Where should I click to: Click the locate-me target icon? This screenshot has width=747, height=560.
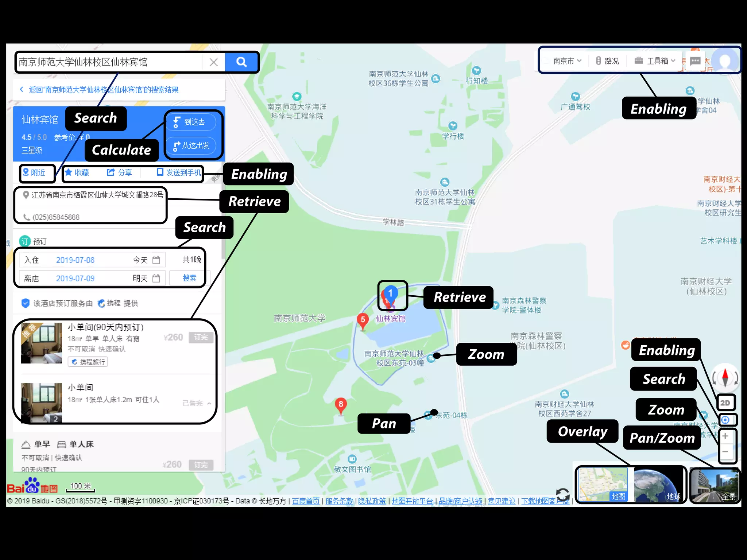point(725,420)
